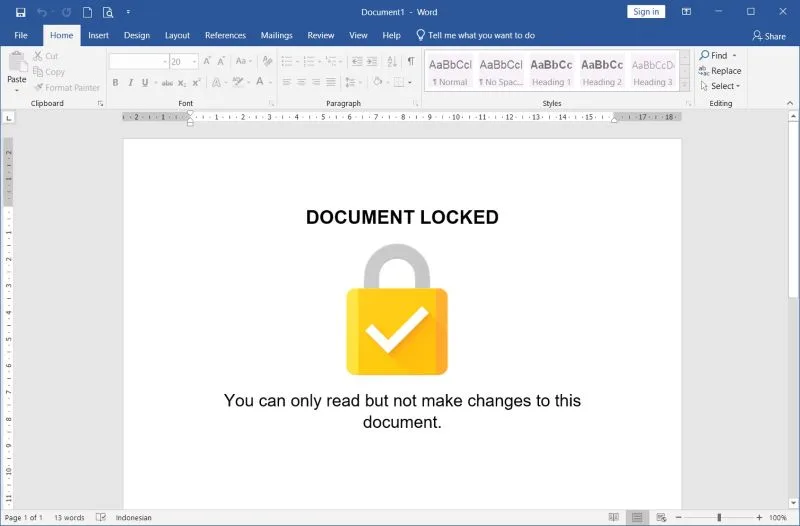Toggle Superscript formatting
This screenshot has width=800, height=526.
point(196,83)
